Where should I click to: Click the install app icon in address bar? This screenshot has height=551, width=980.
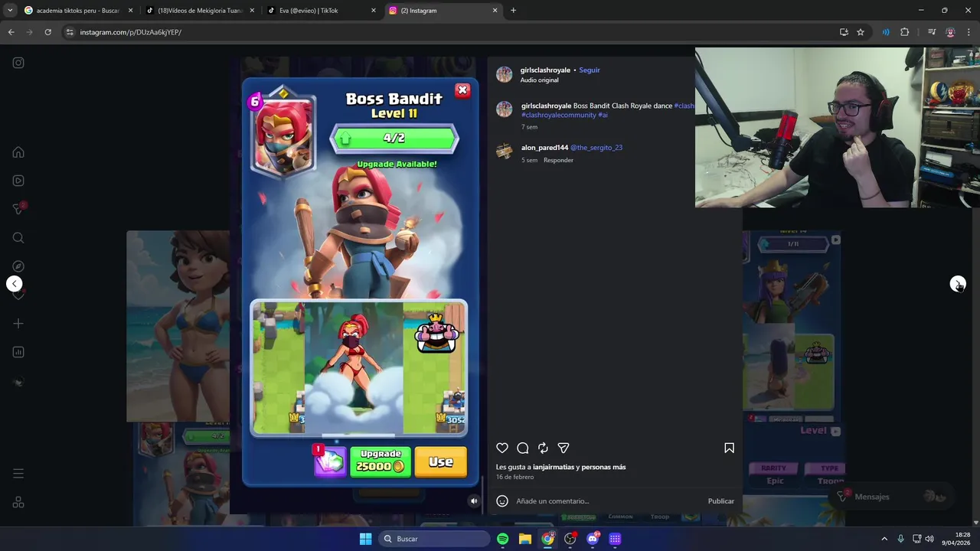coord(844,32)
